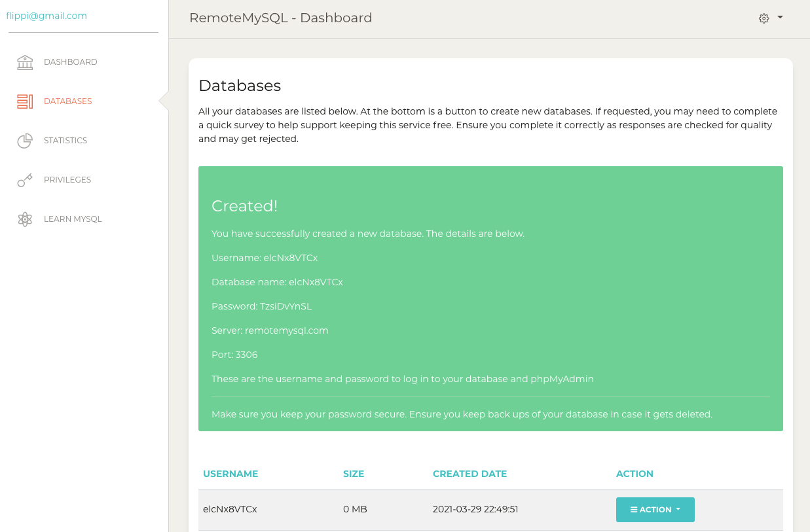Screen dimensions: 810x532
Task: Click the Password: TzsiDvYnSL line
Action: pos(261,306)
